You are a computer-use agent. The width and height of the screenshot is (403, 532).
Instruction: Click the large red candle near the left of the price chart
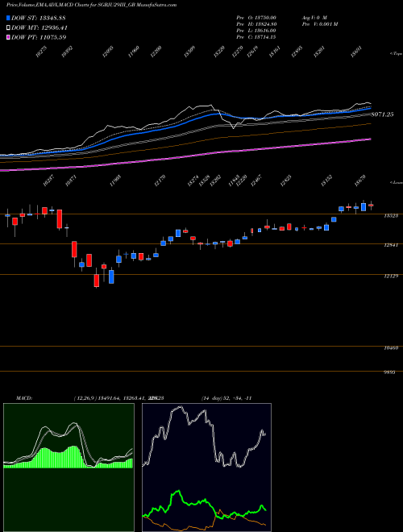[x=60, y=218]
